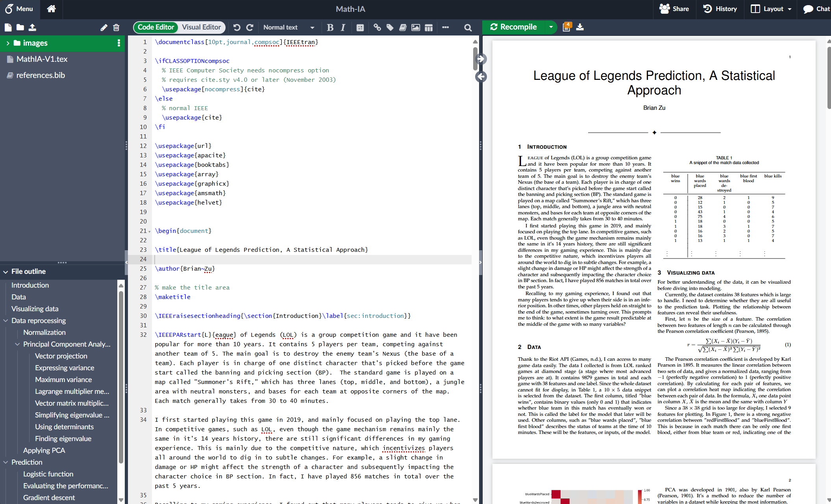This screenshot has height=504, width=831.
Task: Collapse the File outline panel
Action: 6,271
